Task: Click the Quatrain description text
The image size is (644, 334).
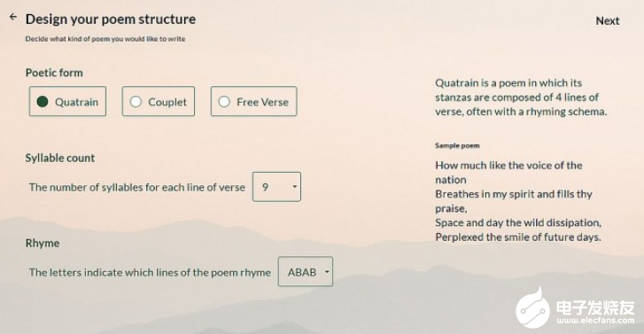Action: tap(521, 97)
